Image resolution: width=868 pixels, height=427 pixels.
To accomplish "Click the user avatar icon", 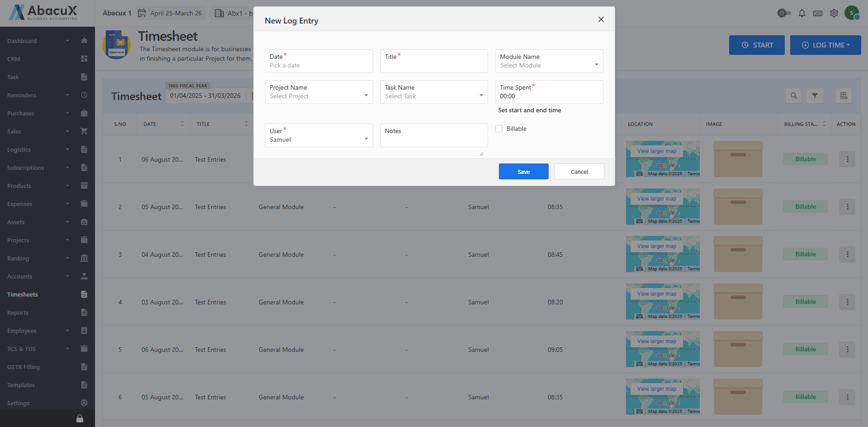I will (x=852, y=13).
